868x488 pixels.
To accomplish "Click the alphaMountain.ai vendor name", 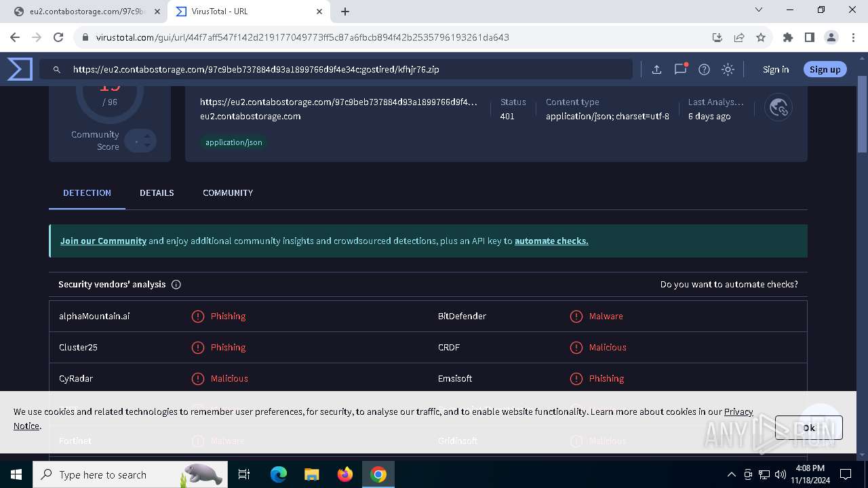I will point(94,317).
